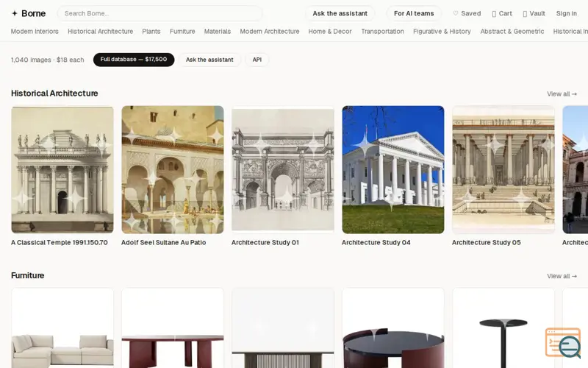Open the round dark coffee table thumbnail
The height and width of the screenshot is (368, 588).
point(393,328)
